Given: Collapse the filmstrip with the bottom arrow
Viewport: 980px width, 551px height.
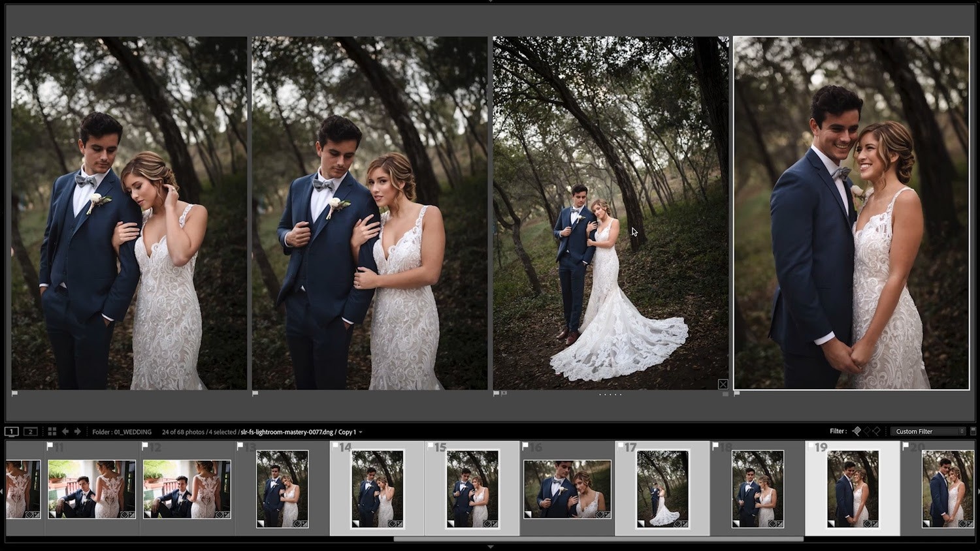Looking at the screenshot, I should coord(490,547).
